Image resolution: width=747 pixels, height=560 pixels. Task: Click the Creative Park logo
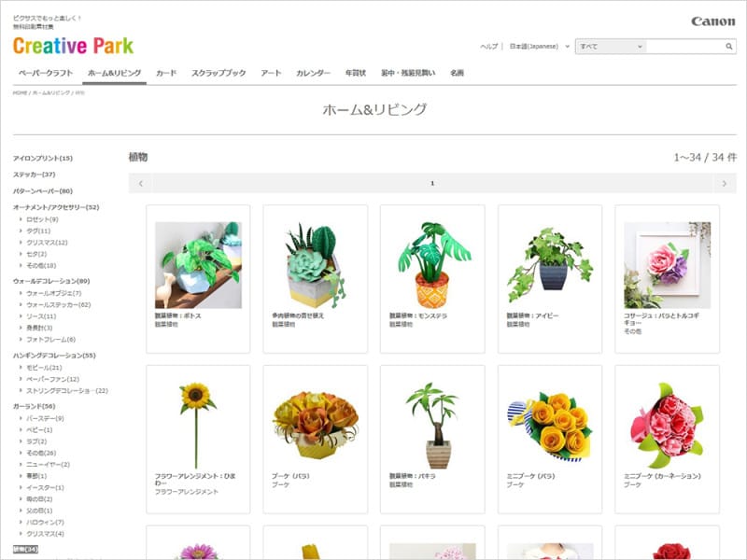(73, 46)
